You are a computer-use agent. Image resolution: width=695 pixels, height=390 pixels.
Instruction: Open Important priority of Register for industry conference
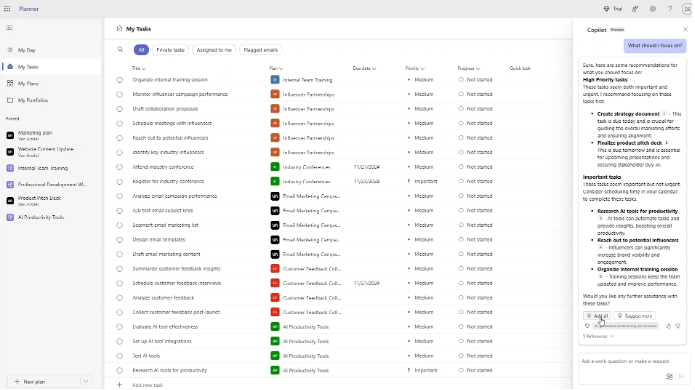(x=422, y=181)
